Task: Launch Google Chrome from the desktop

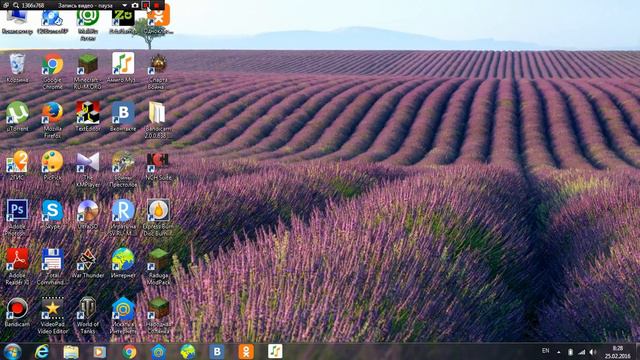Action: pyautogui.click(x=53, y=65)
